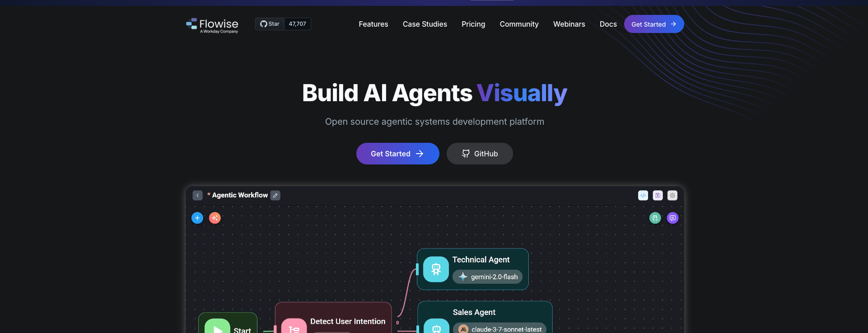Click the arrow in the hero Get Started button

[x=420, y=154]
